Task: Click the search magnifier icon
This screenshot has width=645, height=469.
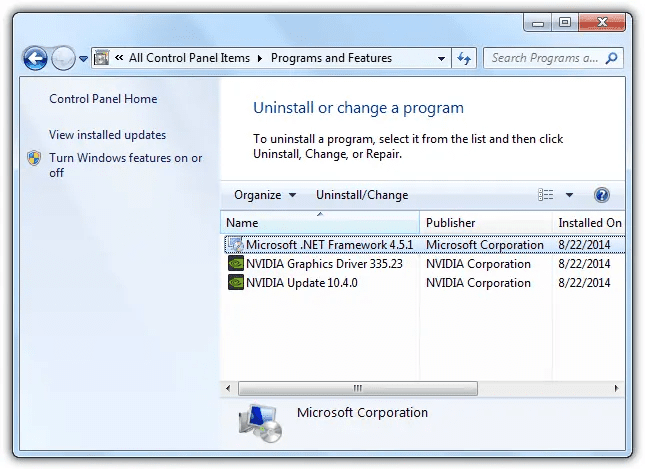Action: [612, 58]
